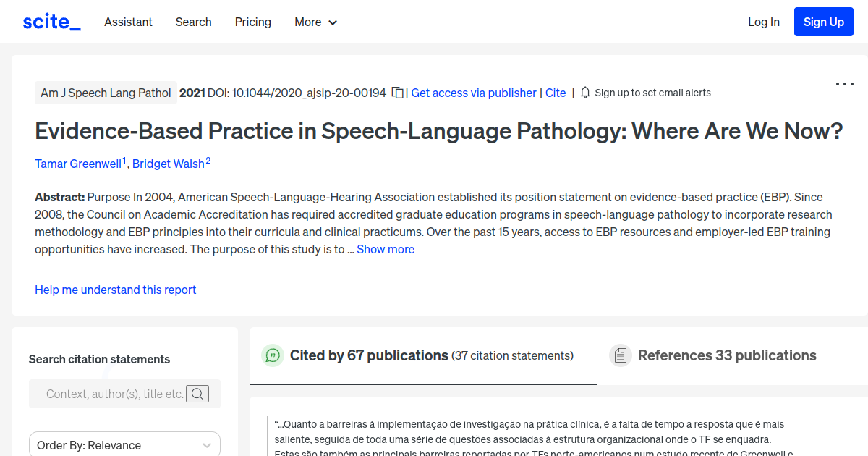Image resolution: width=868 pixels, height=456 pixels.
Task: Copy the DOI using the clipboard icon
Action: click(397, 93)
